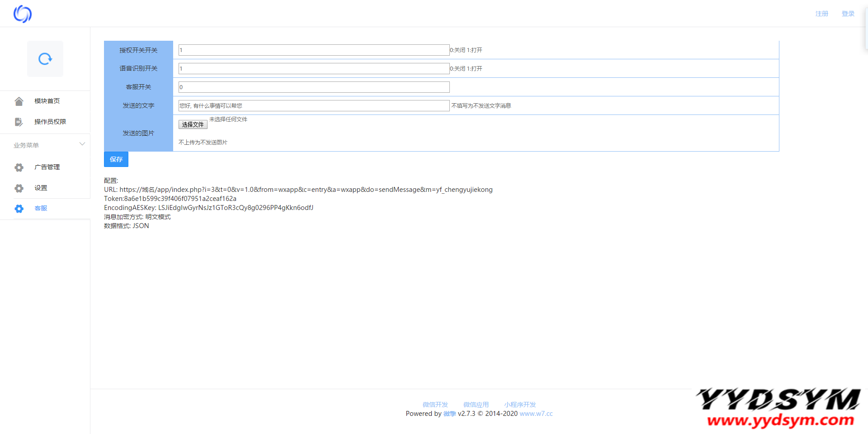868x434 pixels.
Task: Click the blue gear icon beside 客服
Action: (19, 209)
